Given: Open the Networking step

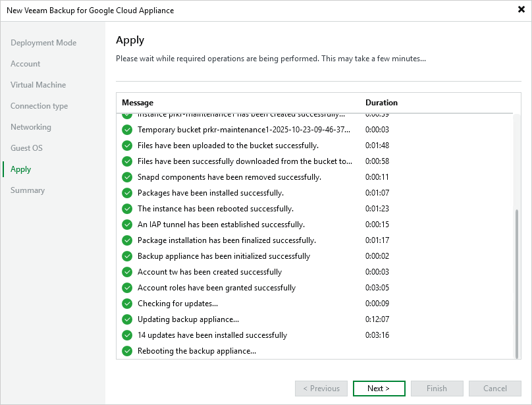Looking at the screenshot, I should click(x=31, y=127).
